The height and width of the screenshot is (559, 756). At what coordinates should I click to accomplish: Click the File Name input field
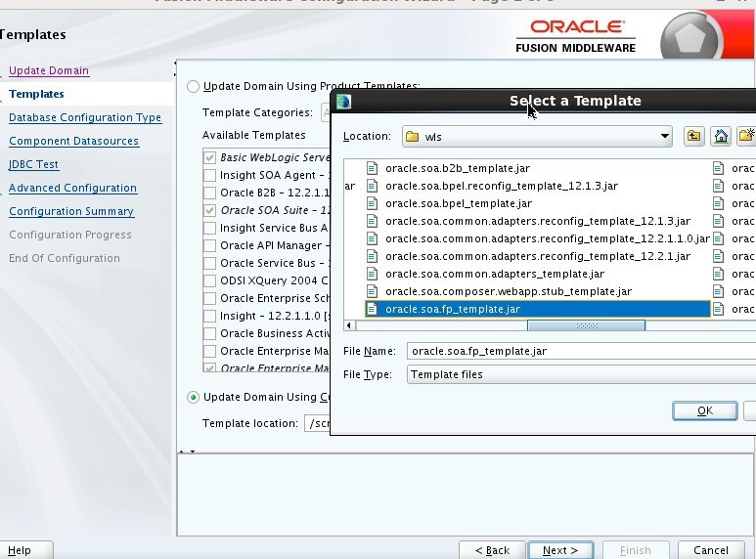click(581, 351)
